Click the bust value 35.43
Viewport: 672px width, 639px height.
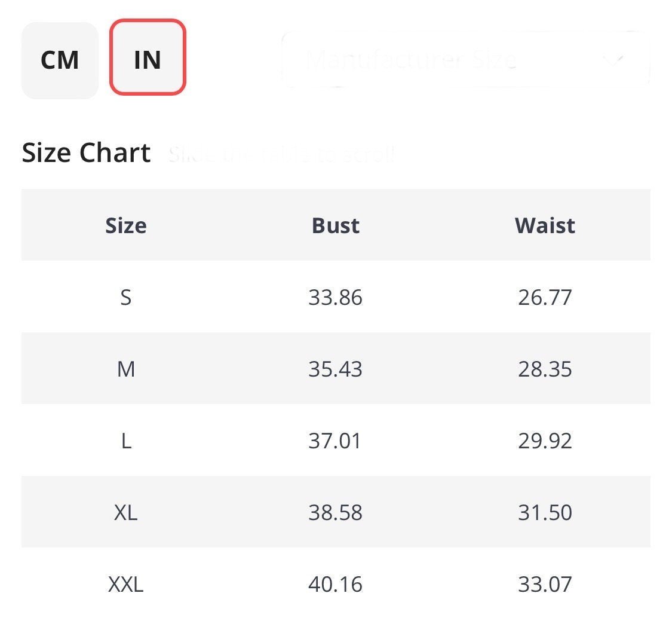336,369
